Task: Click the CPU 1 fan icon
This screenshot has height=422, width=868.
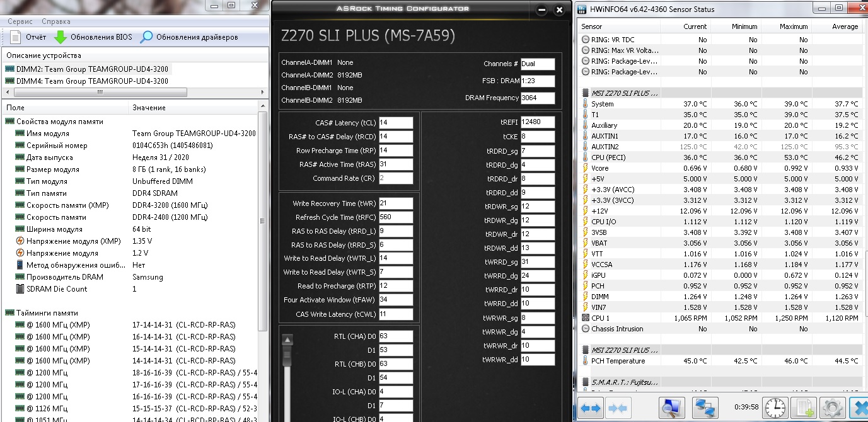Action: coord(585,318)
